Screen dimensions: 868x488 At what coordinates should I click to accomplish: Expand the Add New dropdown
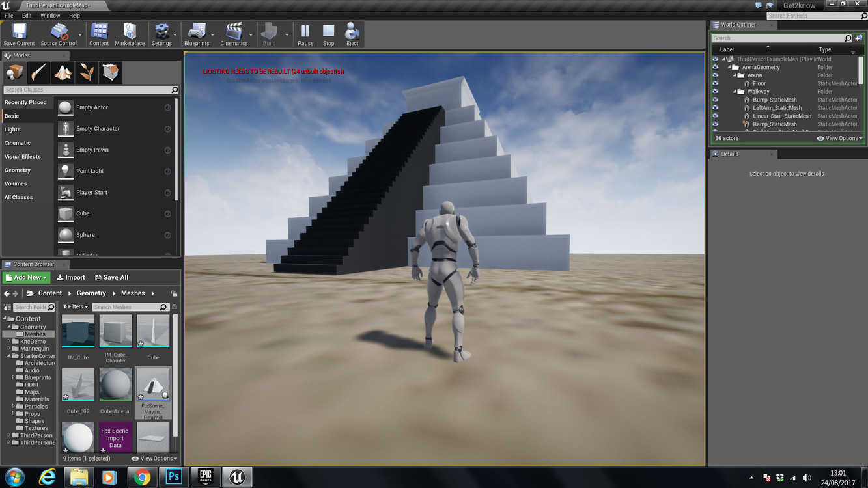[x=26, y=277]
